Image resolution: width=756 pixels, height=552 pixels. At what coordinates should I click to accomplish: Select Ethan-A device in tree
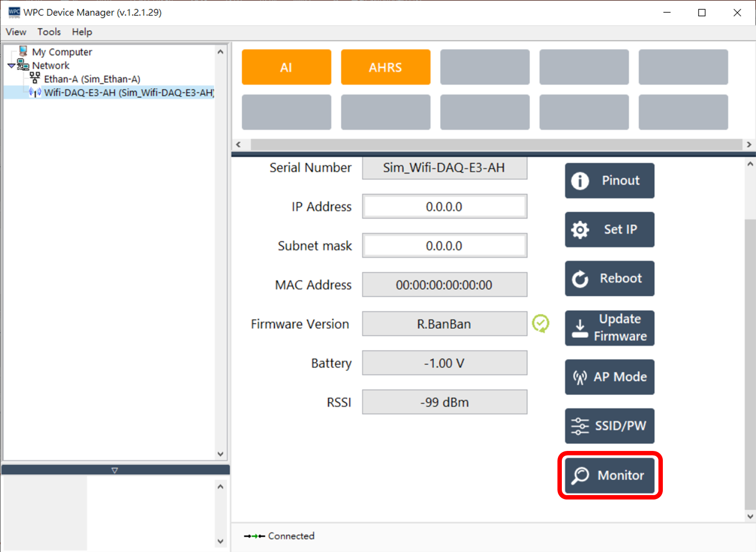click(x=92, y=79)
